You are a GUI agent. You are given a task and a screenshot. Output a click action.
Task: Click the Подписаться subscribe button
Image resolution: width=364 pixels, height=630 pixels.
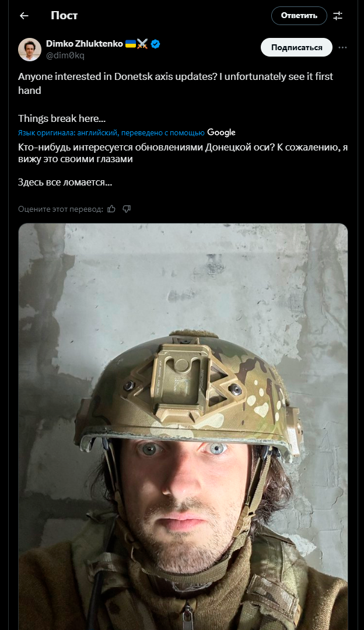point(296,47)
